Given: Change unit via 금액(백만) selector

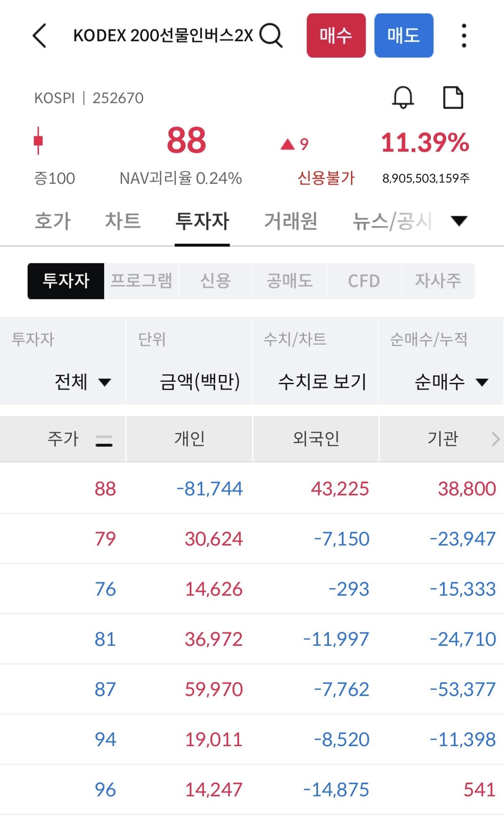Looking at the screenshot, I should tap(200, 382).
